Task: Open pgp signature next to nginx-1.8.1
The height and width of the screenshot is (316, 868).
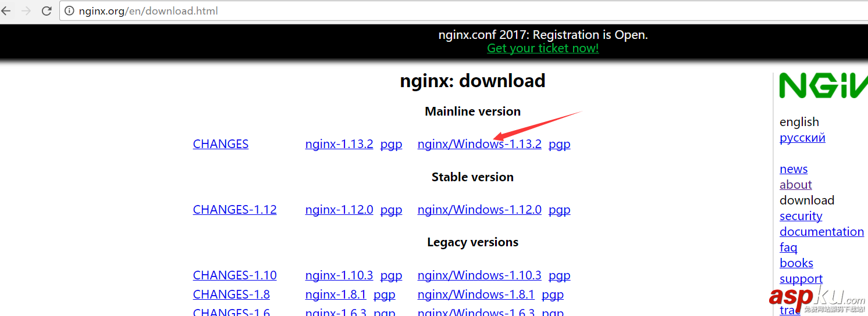Action: tap(384, 295)
